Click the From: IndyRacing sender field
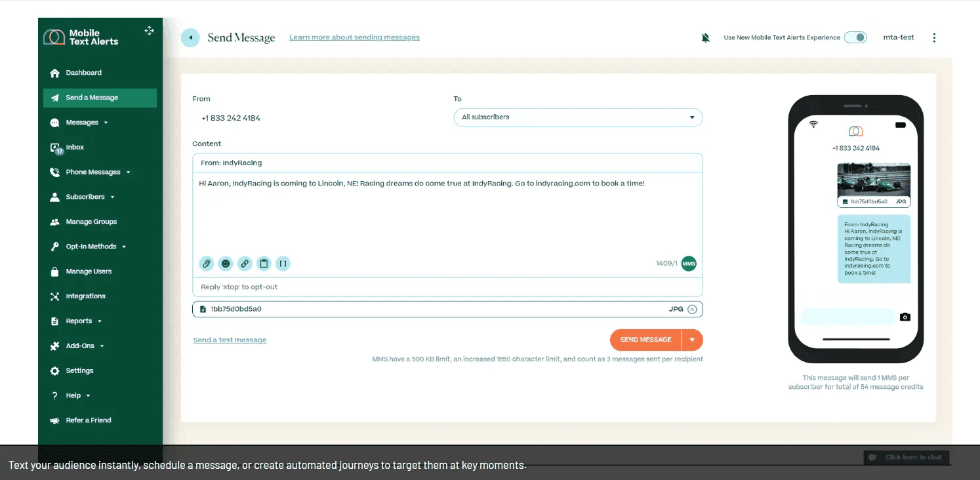Image resolution: width=980 pixels, height=480 pixels. pos(447,163)
